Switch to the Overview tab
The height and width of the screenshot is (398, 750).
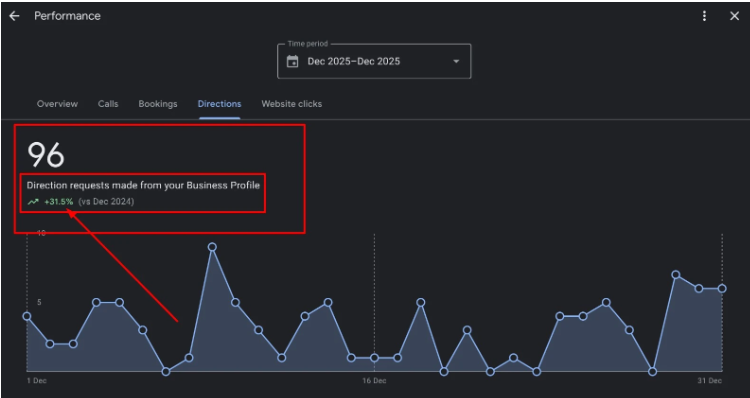click(57, 104)
